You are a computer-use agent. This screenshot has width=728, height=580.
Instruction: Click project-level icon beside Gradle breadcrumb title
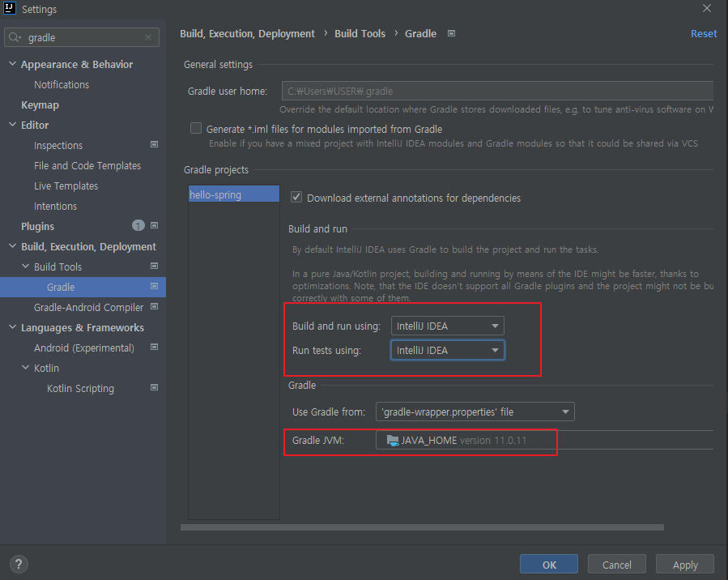click(451, 33)
